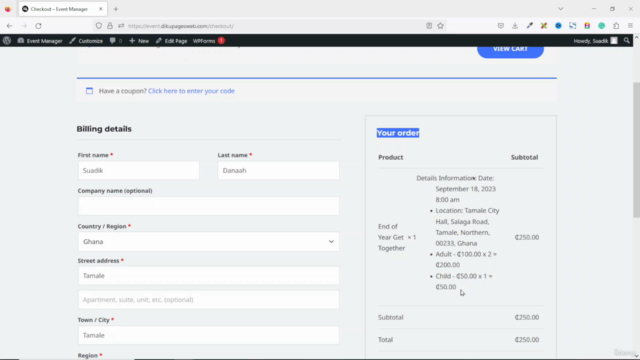Open a new browser tab
This screenshot has height=360, width=640.
click(116, 9)
